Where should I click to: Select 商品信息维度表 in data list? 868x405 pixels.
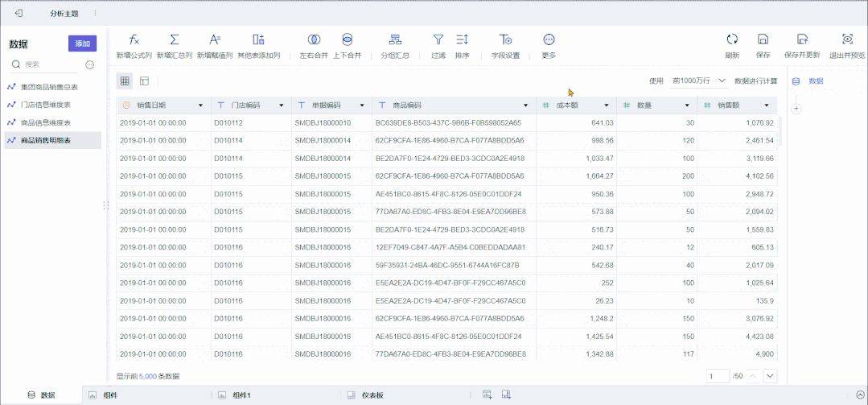(51, 122)
